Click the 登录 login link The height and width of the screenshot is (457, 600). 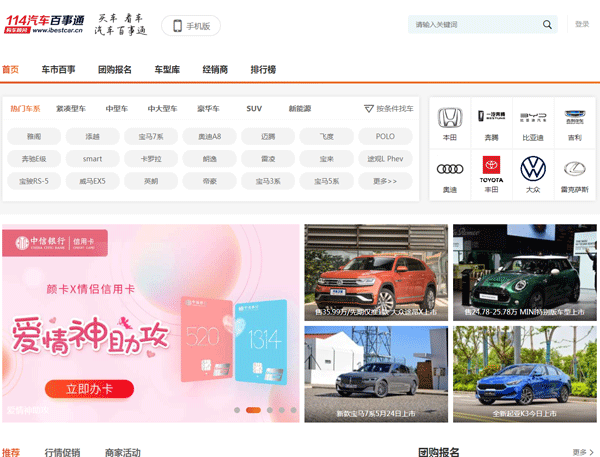point(582,24)
